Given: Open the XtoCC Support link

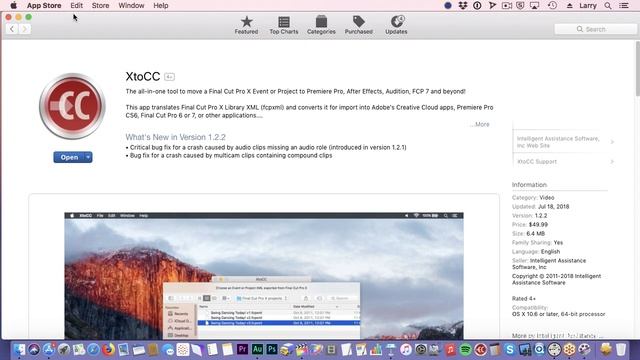Looking at the screenshot, I should pos(537,162).
